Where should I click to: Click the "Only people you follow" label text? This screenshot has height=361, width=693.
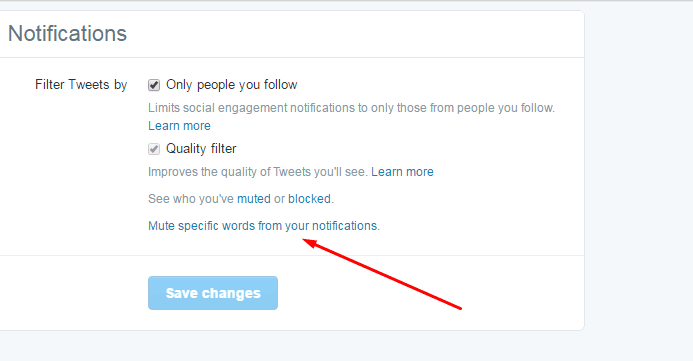(232, 85)
